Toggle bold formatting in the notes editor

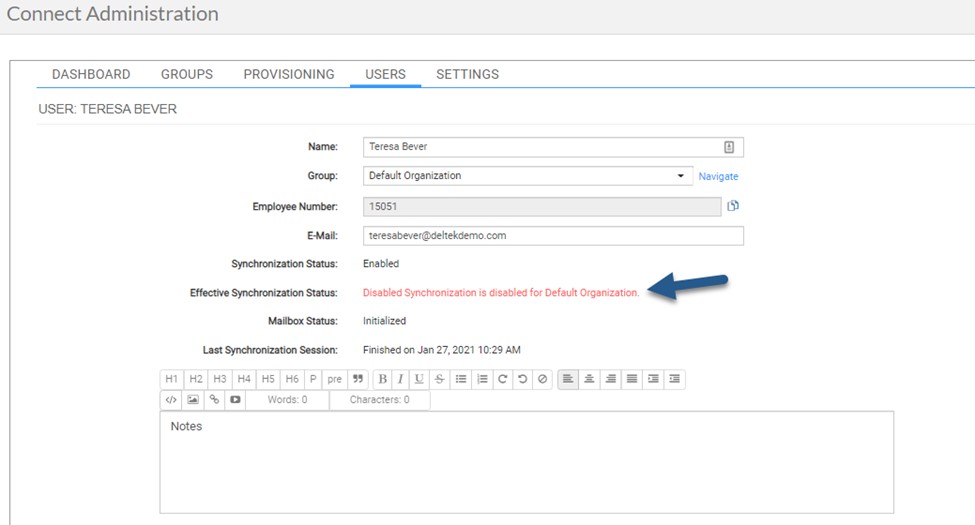coord(382,380)
